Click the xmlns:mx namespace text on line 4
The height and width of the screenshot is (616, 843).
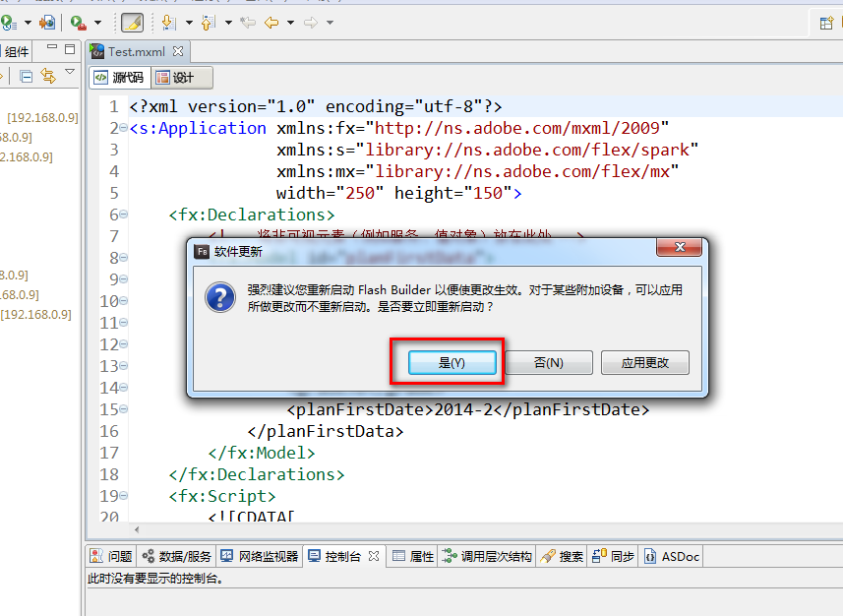477,171
